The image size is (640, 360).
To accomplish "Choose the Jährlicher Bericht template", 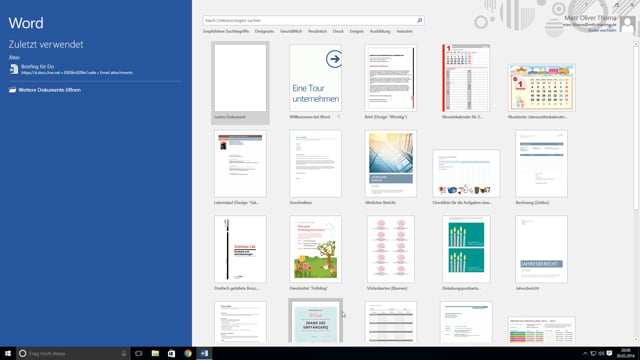I will [x=391, y=164].
